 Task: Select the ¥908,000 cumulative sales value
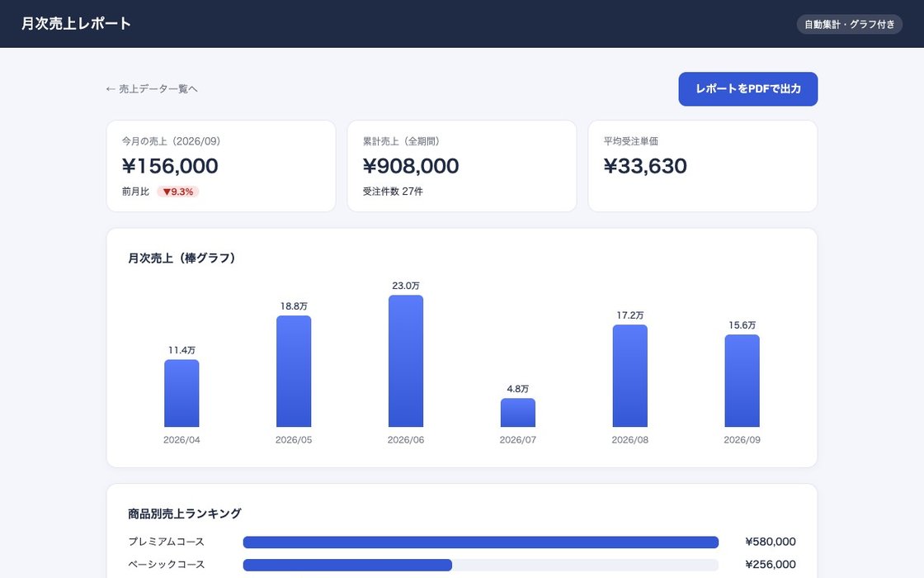(x=411, y=166)
